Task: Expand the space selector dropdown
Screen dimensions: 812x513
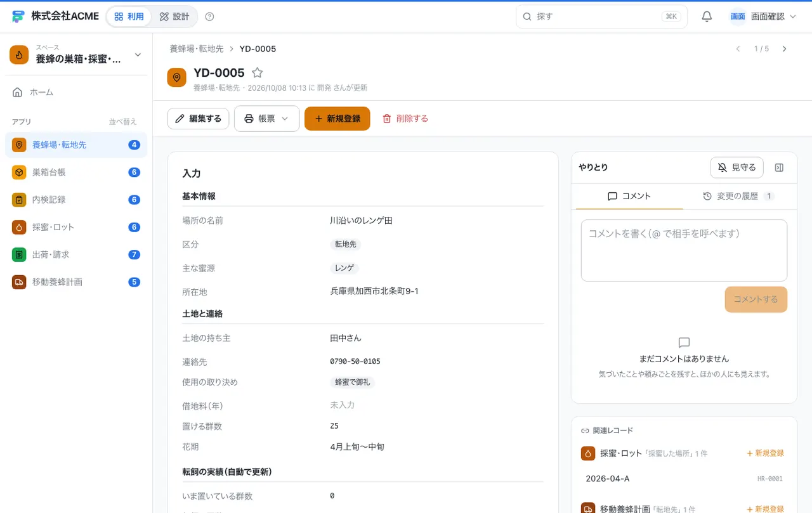Action: (76, 55)
